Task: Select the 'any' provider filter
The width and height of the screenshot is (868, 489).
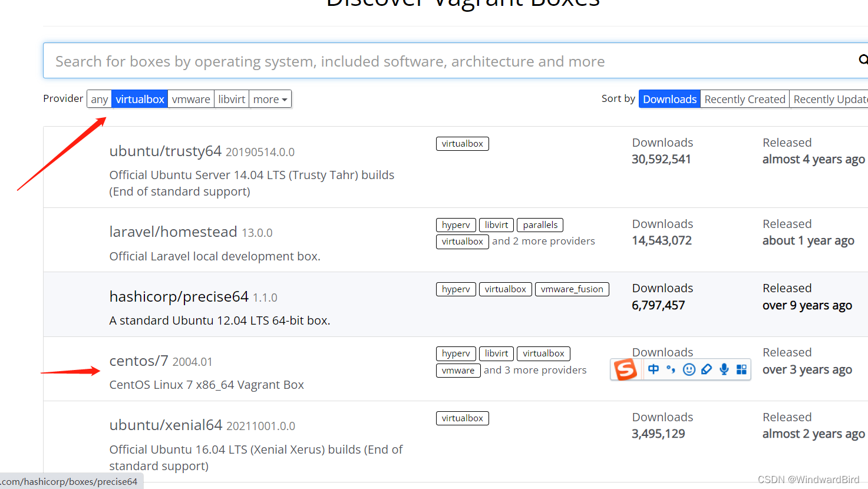Action: (x=100, y=99)
